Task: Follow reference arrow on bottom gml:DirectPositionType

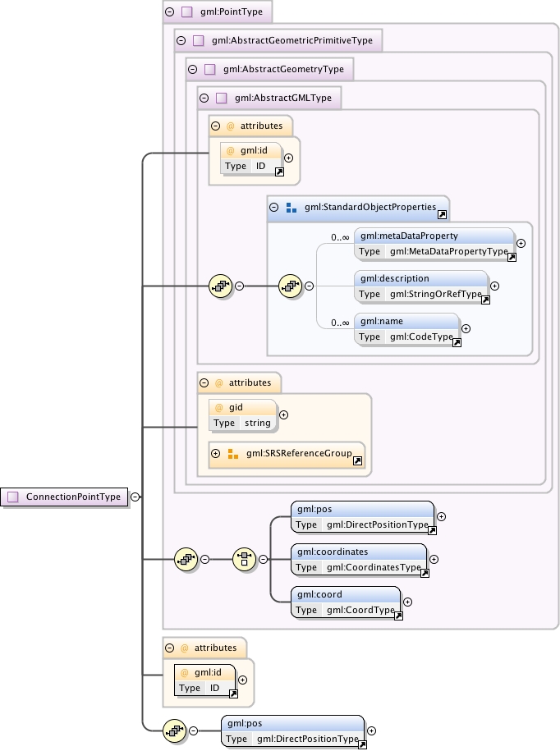Action: tap(362, 744)
